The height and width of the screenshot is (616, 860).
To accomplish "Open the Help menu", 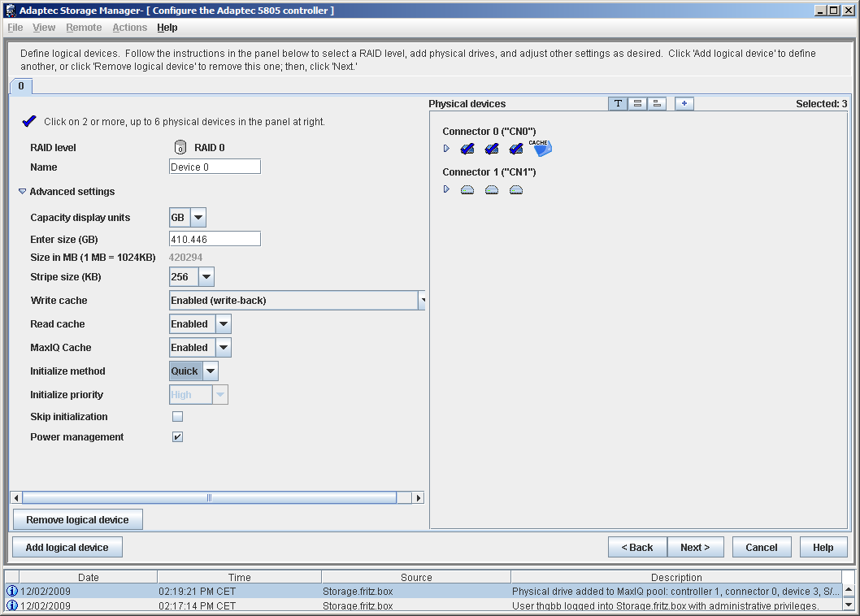I will click(167, 28).
